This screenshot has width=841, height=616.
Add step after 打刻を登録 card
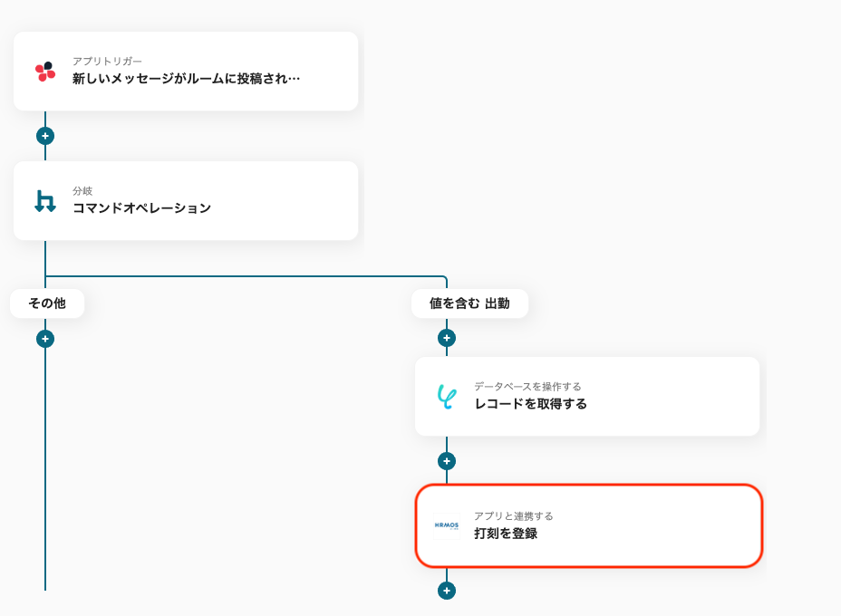click(446, 591)
